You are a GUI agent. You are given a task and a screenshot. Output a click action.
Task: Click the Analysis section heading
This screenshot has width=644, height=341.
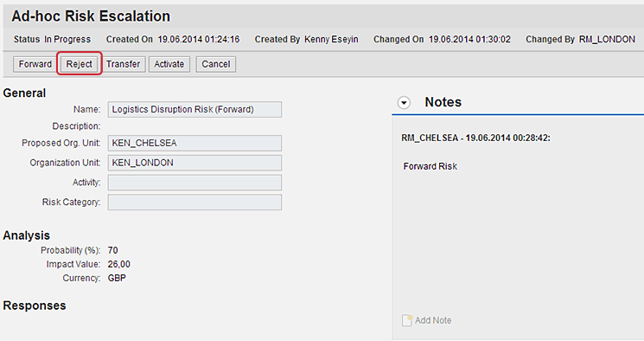[x=26, y=235]
